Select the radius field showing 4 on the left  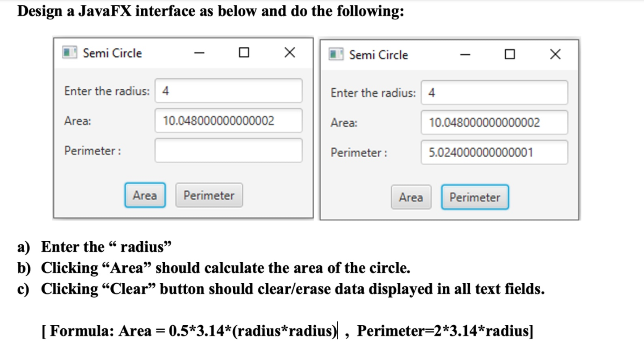[228, 91]
